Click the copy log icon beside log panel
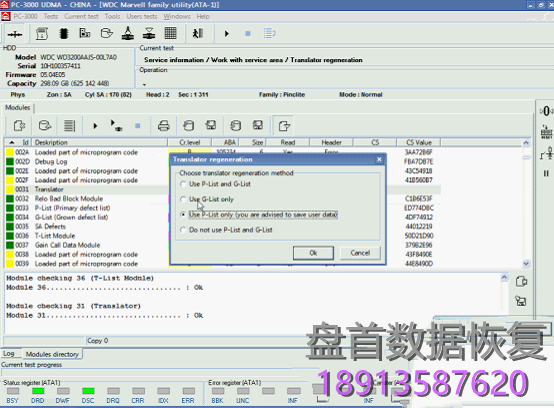 pos(521,282)
